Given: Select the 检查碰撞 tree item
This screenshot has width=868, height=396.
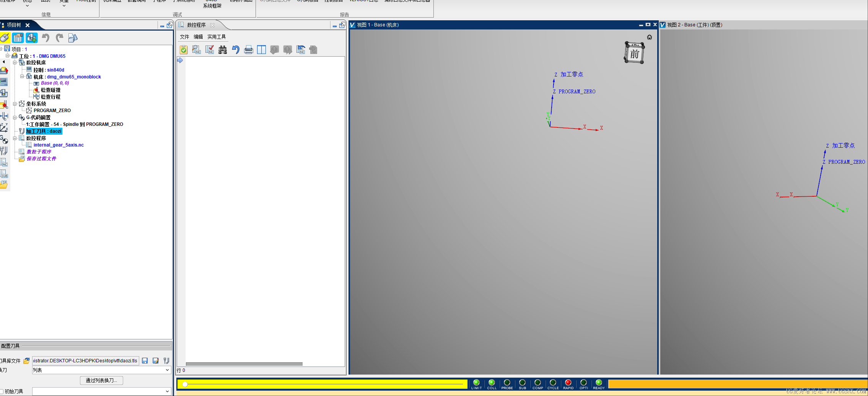Looking at the screenshot, I should [x=50, y=90].
